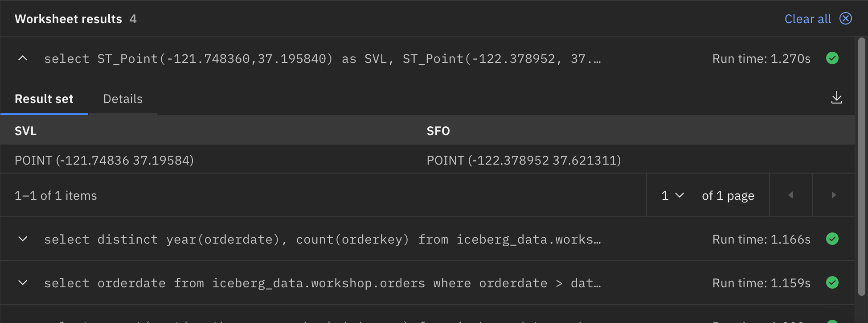Click Run time: 1.270s label
The width and height of the screenshot is (868, 323).
[761, 58]
